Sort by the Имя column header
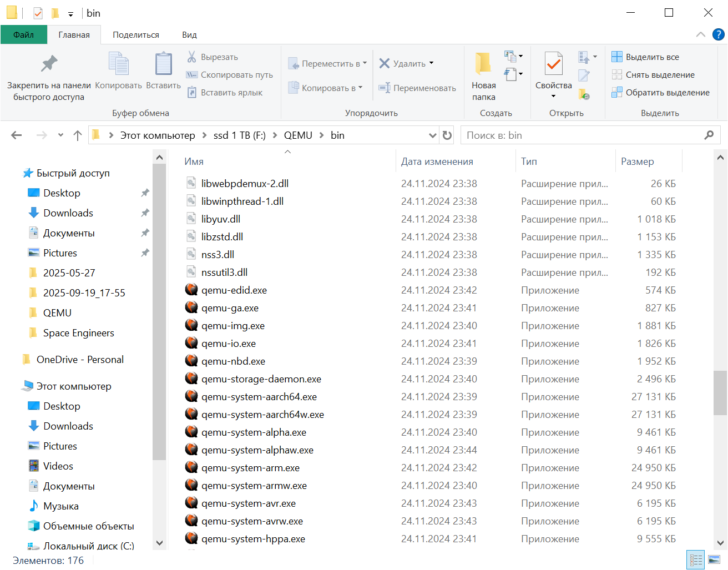 click(194, 162)
